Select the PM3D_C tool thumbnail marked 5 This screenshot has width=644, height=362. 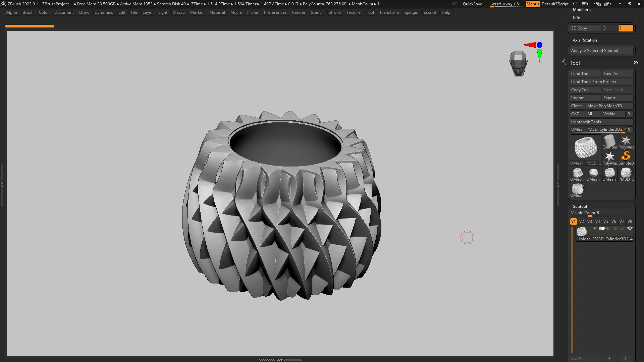coord(626,174)
